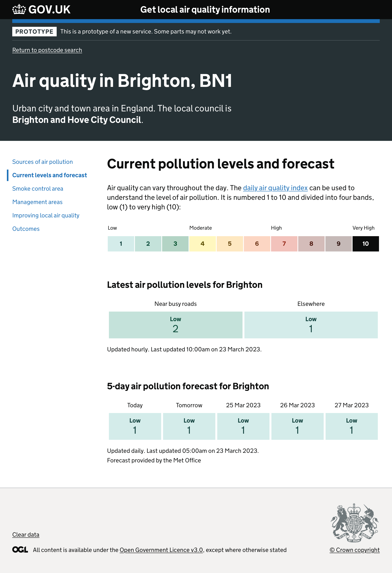Click index number 10 very high band
Image resolution: width=392 pixels, height=573 pixels.
[366, 244]
